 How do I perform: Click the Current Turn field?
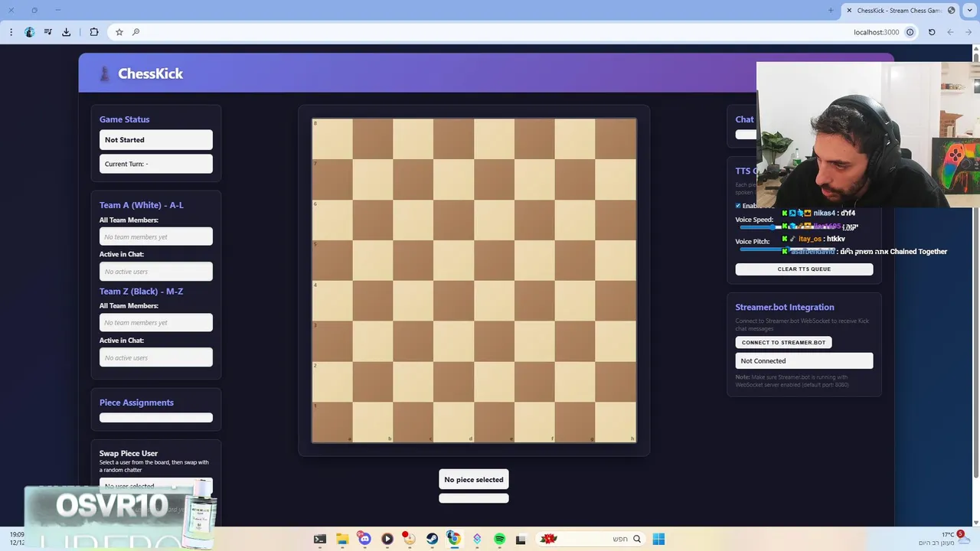point(156,164)
